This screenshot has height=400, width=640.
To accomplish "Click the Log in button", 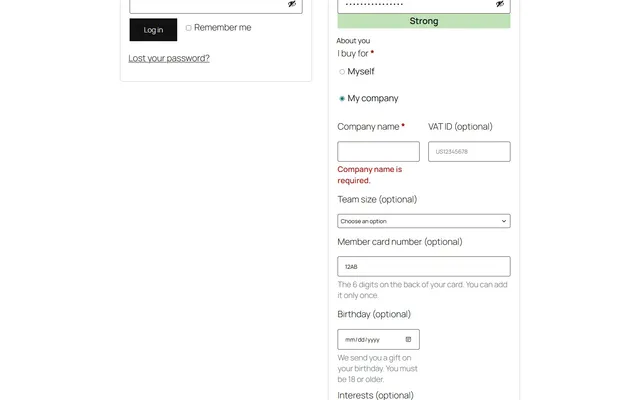I will point(153,30).
